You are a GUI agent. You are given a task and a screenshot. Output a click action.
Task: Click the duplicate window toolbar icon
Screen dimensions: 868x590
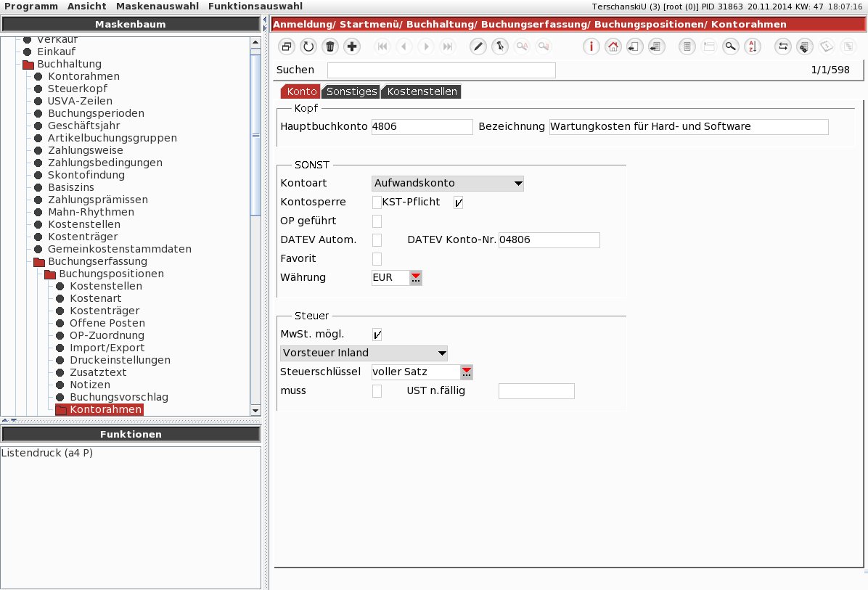point(286,46)
